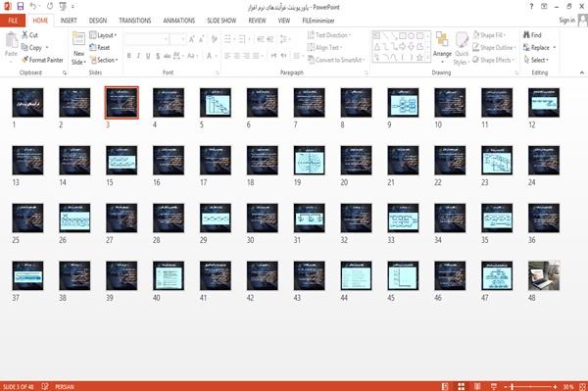Screen dimensions: 588x391
Task: Open the Select menu in Editing
Action: pos(536,60)
